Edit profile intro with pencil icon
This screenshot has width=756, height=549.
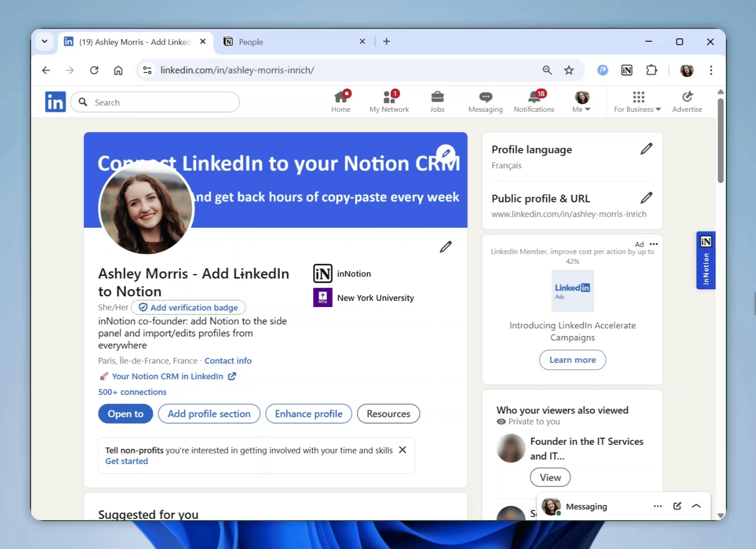pos(446,247)
